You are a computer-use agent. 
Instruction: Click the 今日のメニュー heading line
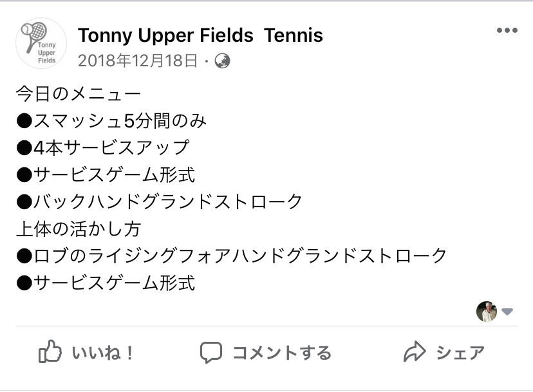click(x=78, y=94)
